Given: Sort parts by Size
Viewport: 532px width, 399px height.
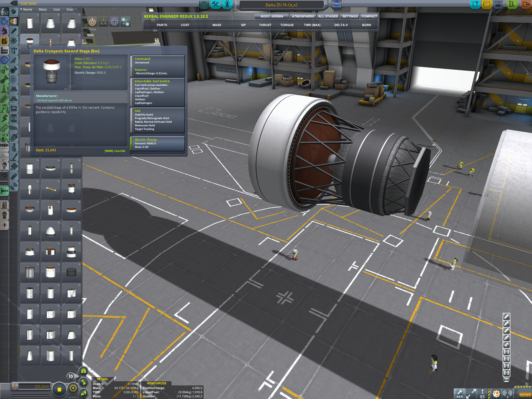Looking at the screenshot, I should point(70,9).
